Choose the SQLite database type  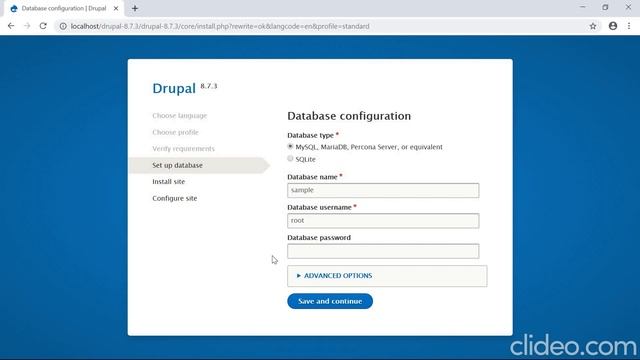(290, 158)
